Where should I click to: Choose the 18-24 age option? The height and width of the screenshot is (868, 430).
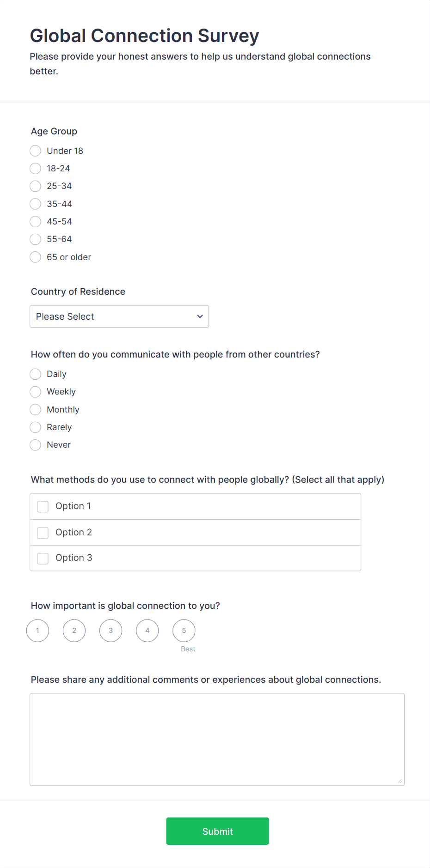pos(36,169)
